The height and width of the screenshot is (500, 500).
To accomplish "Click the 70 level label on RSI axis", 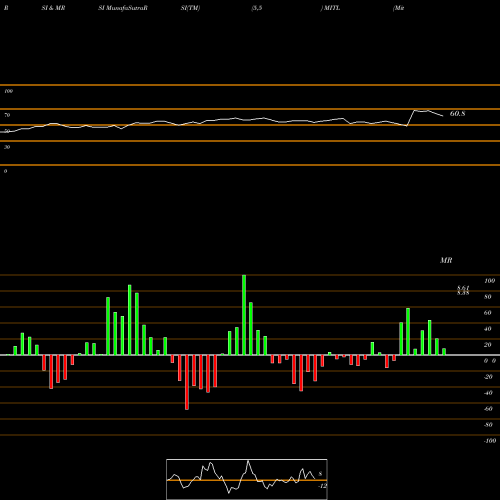I will point(7,115).
